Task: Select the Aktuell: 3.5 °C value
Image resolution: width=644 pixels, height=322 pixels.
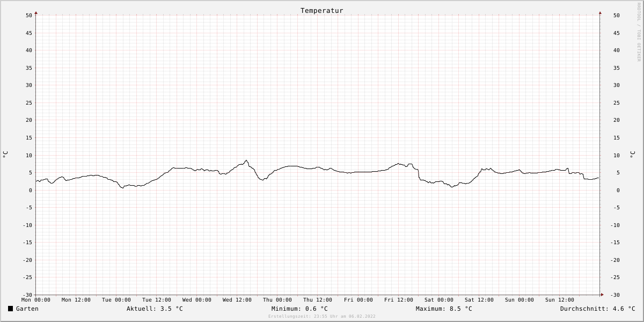Action: coord(155,309)
